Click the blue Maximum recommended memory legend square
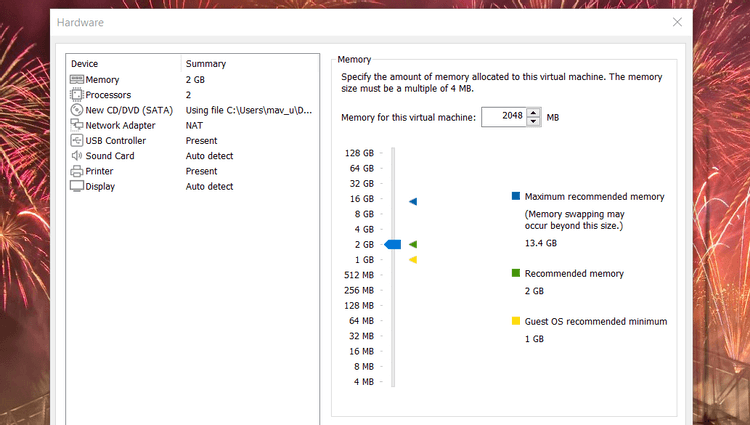This screenshot has height=425, width=750. 516,196
